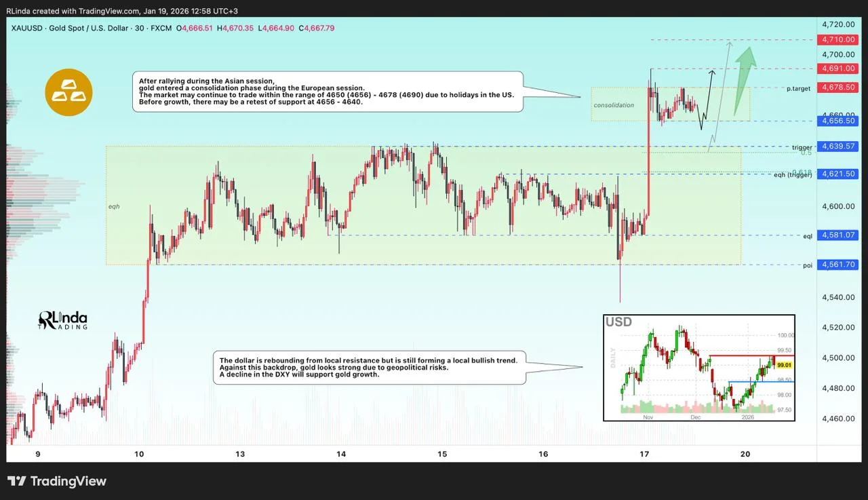Image resolution: width=868 pixels, height=500 pixels.
Task: Select the RLinda Trading watermark logo
Action: pyautogui.click(x=62, y=320)
